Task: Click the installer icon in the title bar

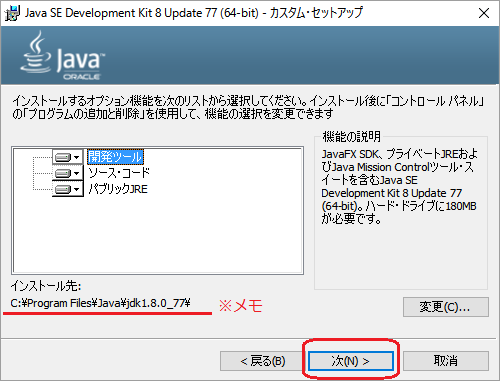Action: (12, 13)
